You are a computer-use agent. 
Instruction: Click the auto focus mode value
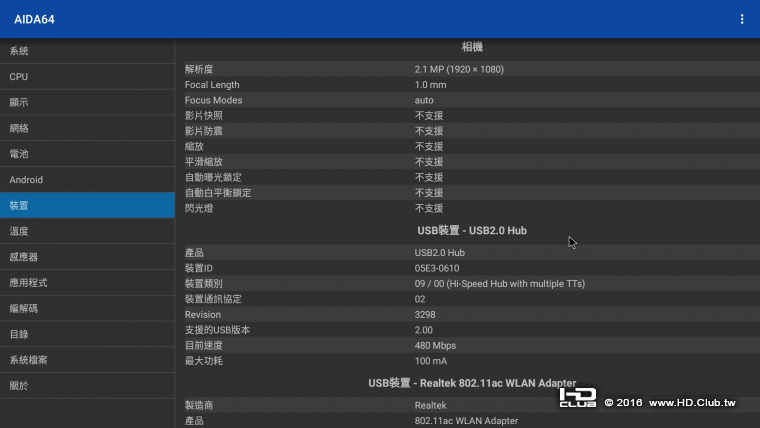424,100
